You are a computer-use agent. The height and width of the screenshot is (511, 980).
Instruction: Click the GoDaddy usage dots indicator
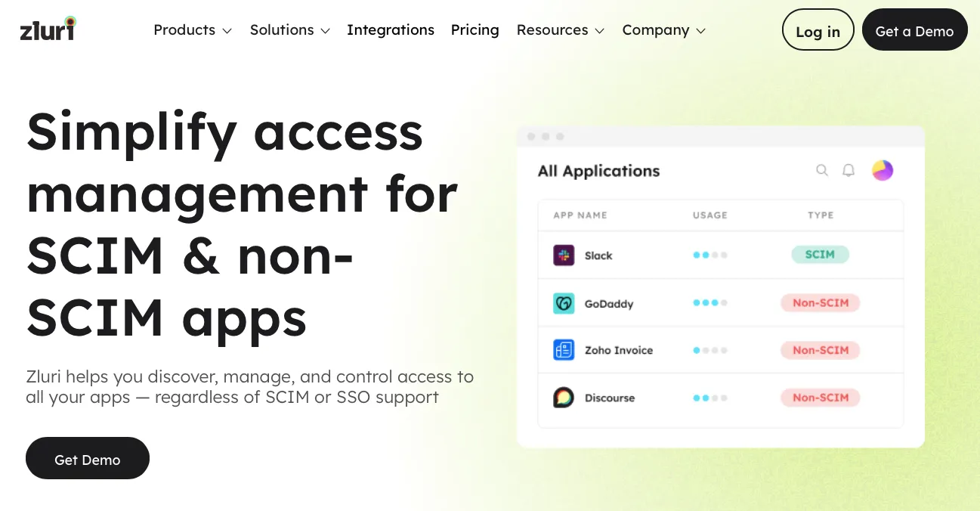(x=710, y=303)
